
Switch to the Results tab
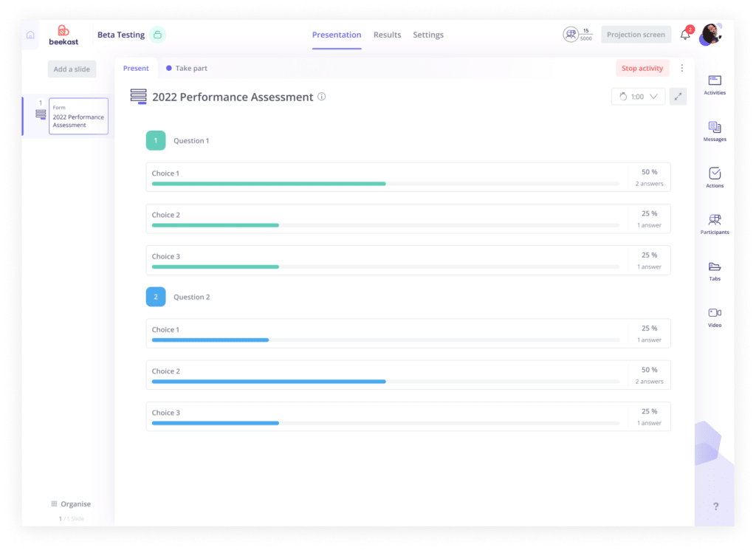(387, 35)
